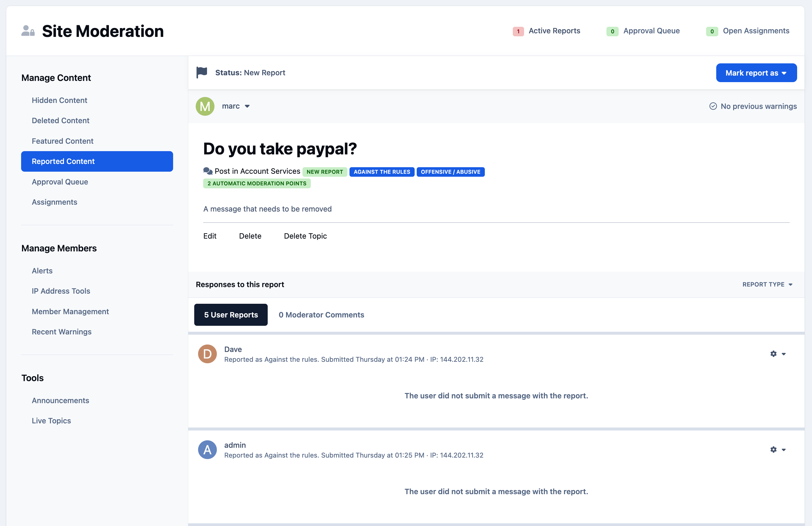Viewport: 812px width, 526px height.
Task: Click the checkmark icon next to No previous warnings
Action: point(713,106)
